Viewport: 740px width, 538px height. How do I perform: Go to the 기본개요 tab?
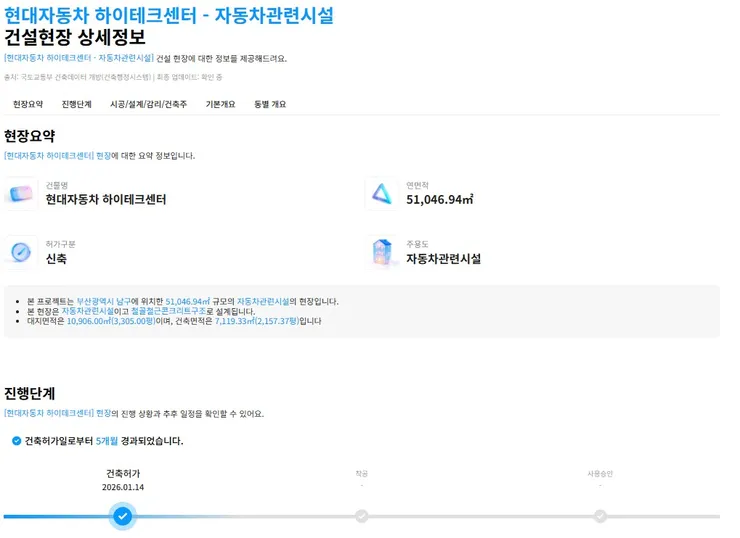[220, 104]
